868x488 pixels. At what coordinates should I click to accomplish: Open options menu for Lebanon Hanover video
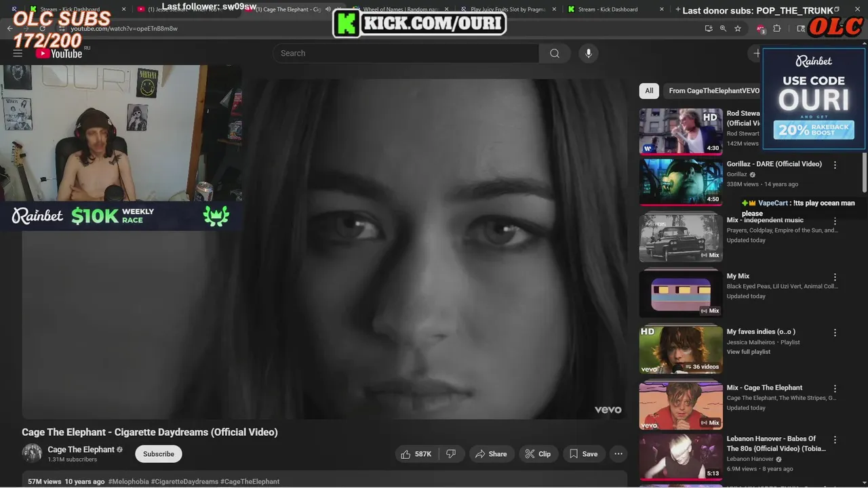(835, 440)
